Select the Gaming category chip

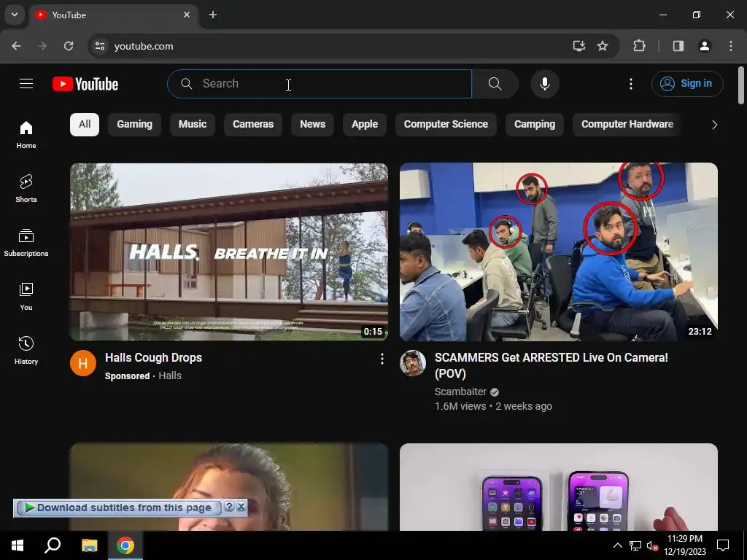point(135,124)
